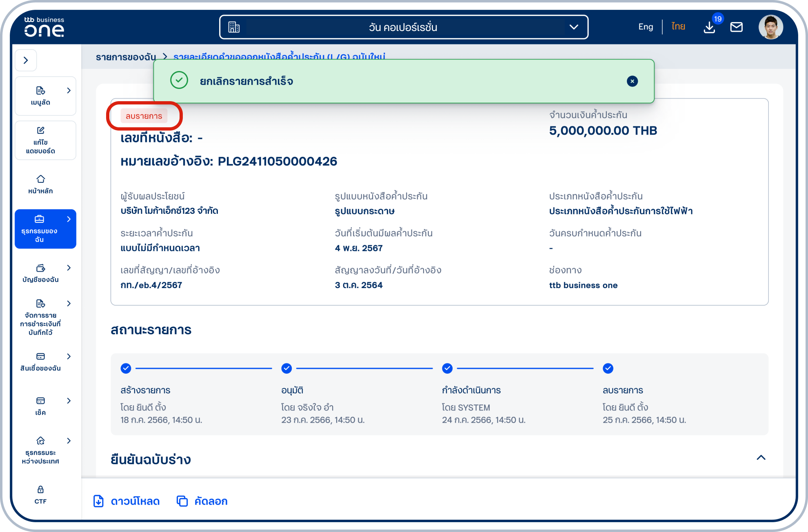Click the แก้ไขแดชบอร์ด edit dashboard icon
This screenshot has width=808, height=532.
coord(40,131)
